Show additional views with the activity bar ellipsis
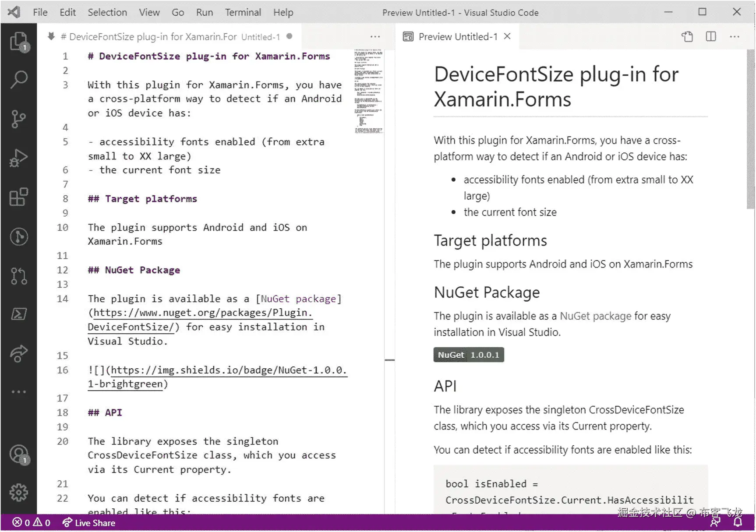Screen dimensions: 756x532 (19, 392)
